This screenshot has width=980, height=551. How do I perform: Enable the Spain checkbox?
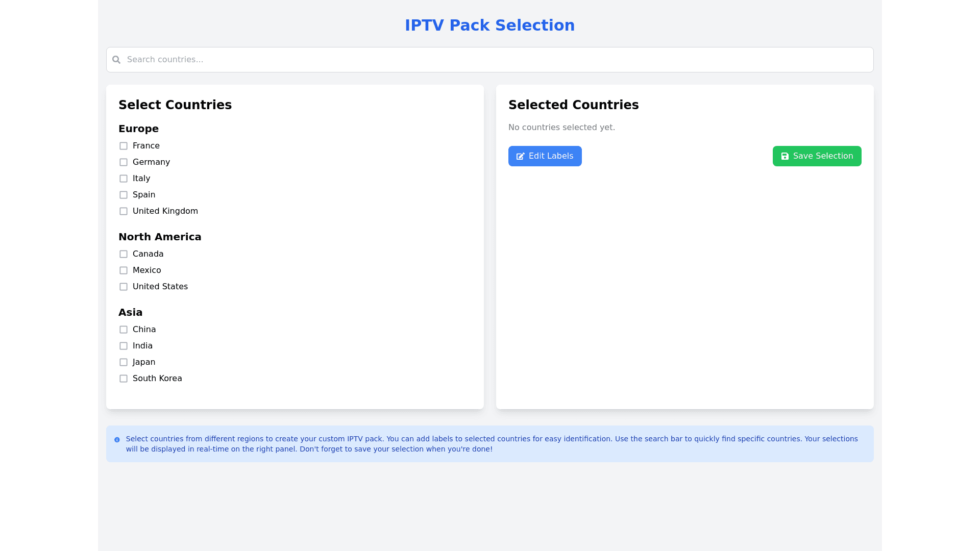click(x=124, y=195)
